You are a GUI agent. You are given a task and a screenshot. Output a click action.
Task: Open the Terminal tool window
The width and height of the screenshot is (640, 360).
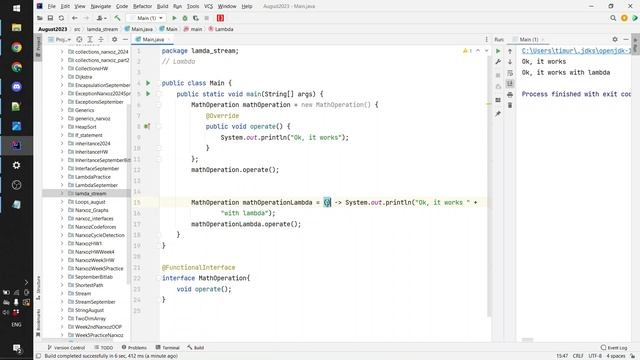168,348
